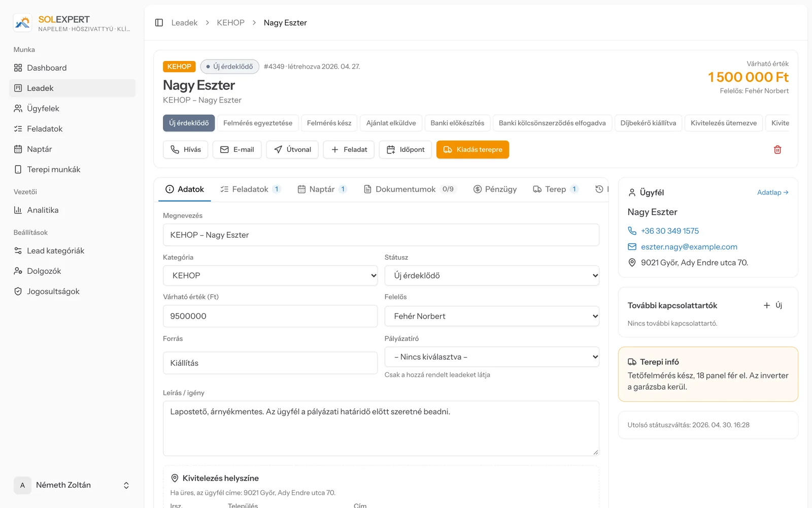Image resolution: width=812 pixels, height=508 pixels.
Task: Select the Felmérés egyeztetése stage
Action: tap(258, 123)
